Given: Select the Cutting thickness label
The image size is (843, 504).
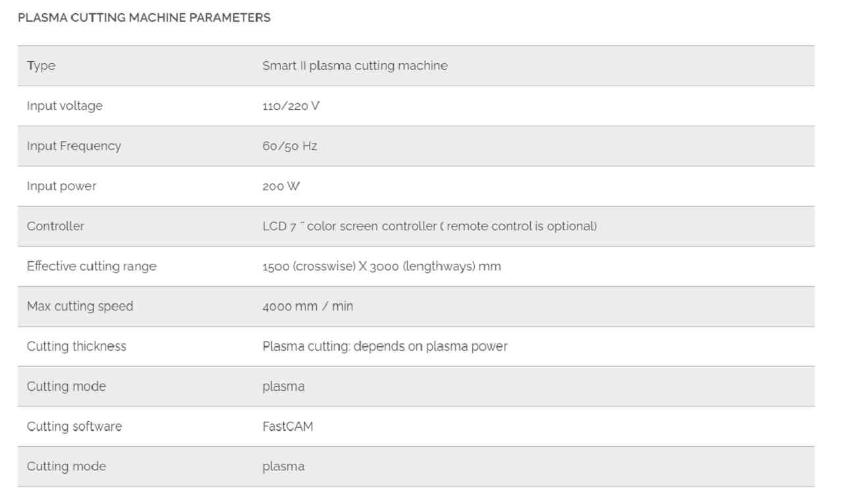Looking at the screenshot, I should point(76,347).
